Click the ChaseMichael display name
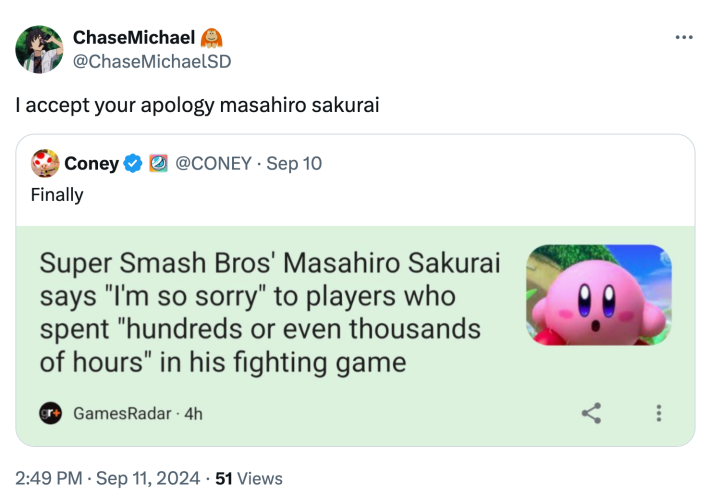The height and width of the screenshot is (496, 709). tap(134, 38)
